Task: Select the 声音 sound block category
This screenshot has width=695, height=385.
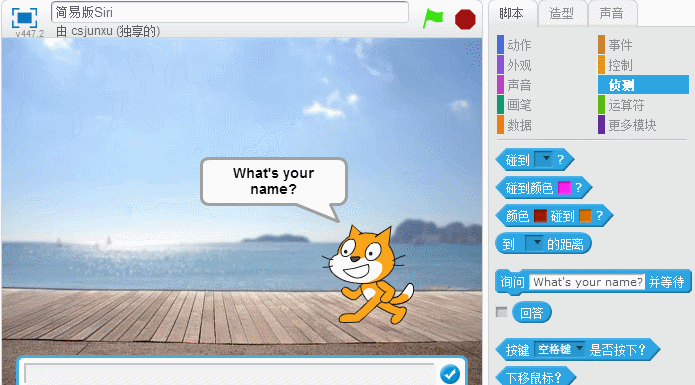Action: point(519,85)
